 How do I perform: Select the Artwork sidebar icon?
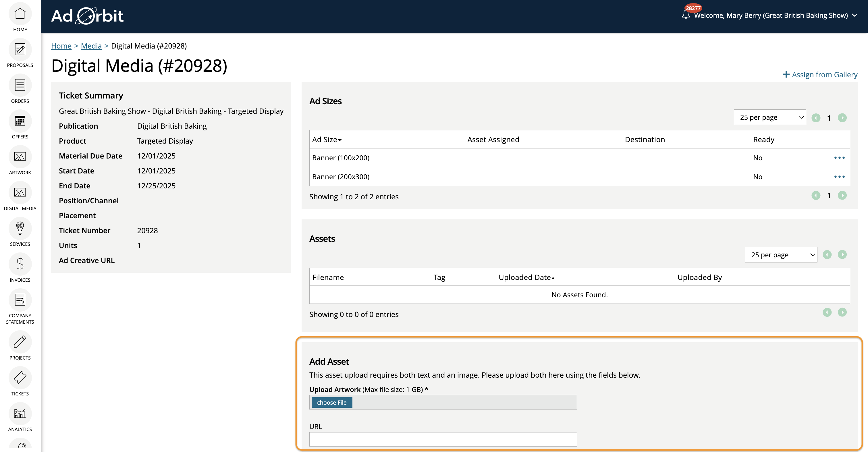click(20, 157)
